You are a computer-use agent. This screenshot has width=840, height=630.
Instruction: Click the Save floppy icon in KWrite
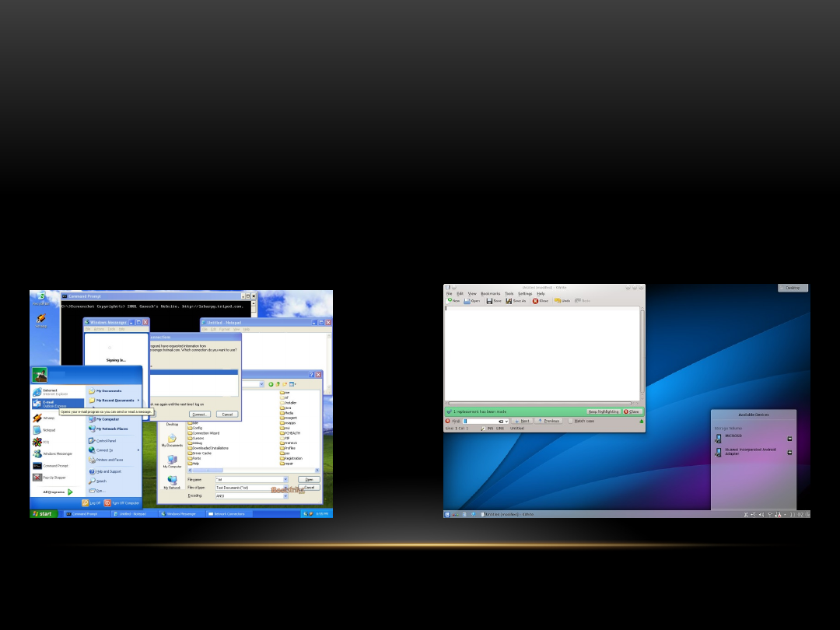coord(488,300)
